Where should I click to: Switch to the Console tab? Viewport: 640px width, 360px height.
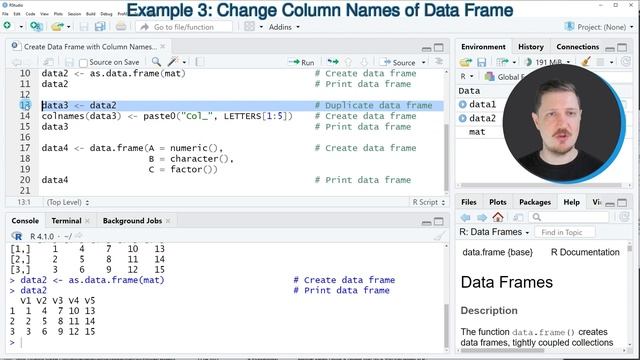[25, 221]
